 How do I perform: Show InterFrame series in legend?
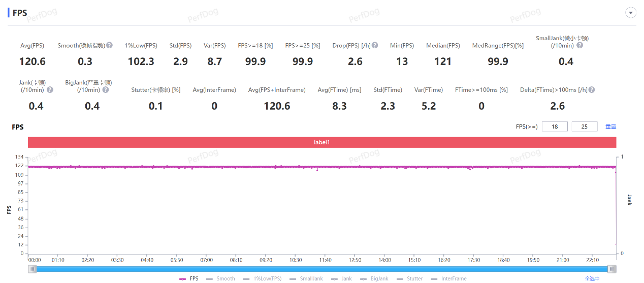pos(448,278)
